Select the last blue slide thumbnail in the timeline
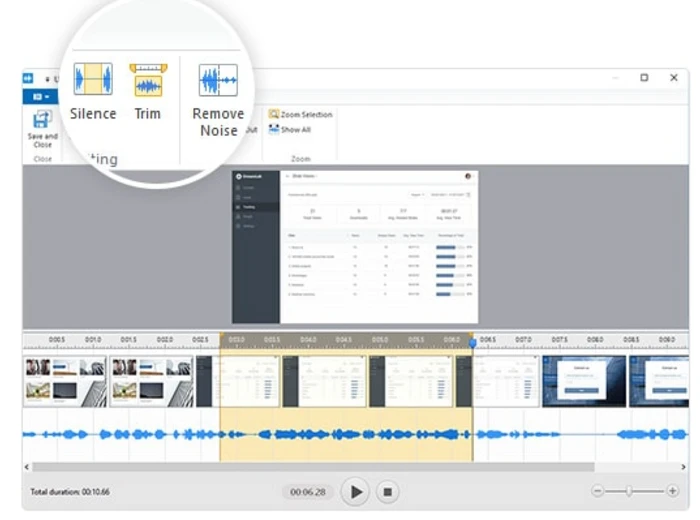Screen dimensions: 700x520 pos(659,381)
